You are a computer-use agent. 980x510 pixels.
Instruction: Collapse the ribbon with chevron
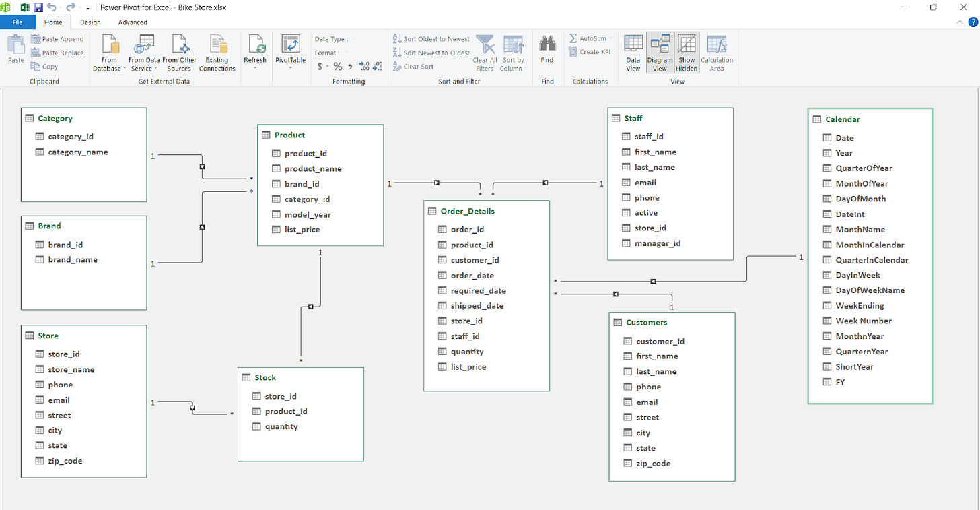click(960, 22)
